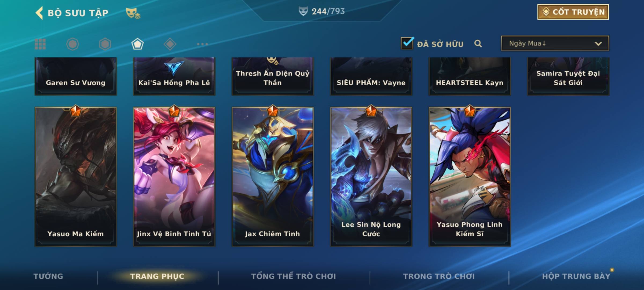644x290 pixels.
Task: Select the all-skins grid filter icon
Action: [x=40, y=44]
